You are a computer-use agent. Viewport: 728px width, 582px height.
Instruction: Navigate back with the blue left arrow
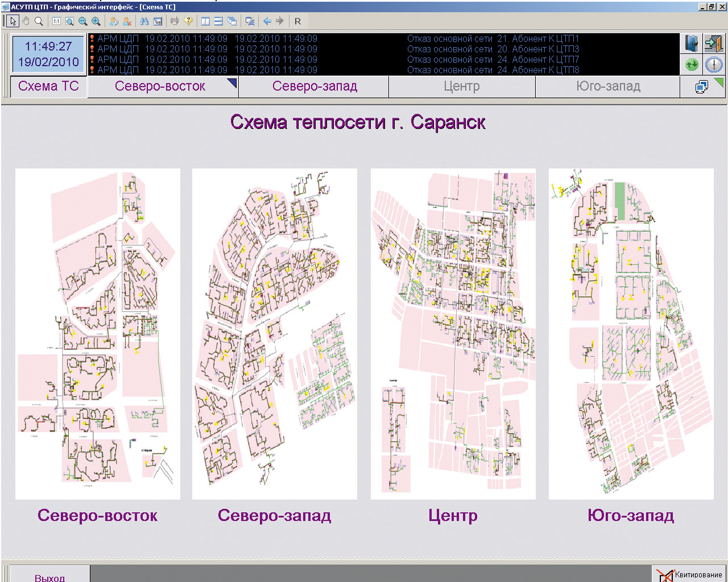tap(267, 21)
